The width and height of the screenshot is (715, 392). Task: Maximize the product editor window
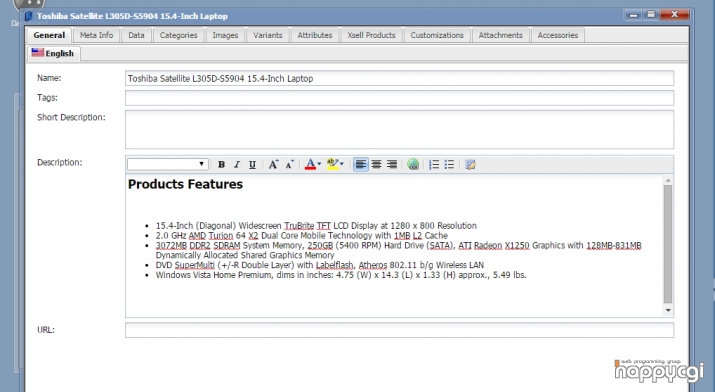(x=651, y=15)
